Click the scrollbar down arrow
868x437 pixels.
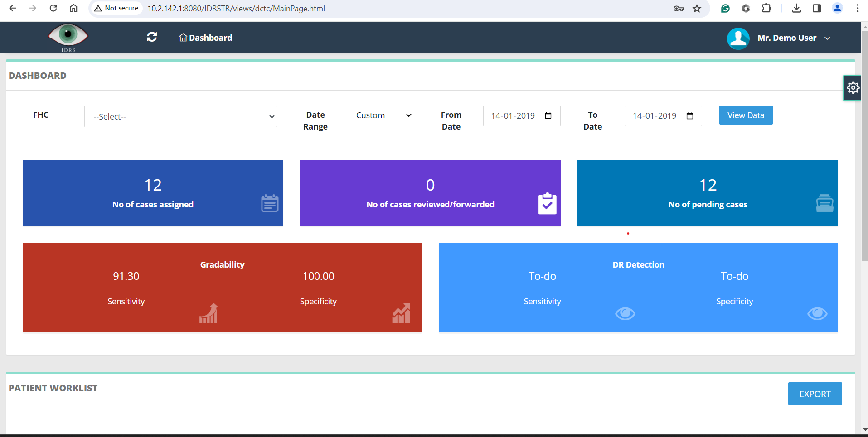tap(864, 429)
